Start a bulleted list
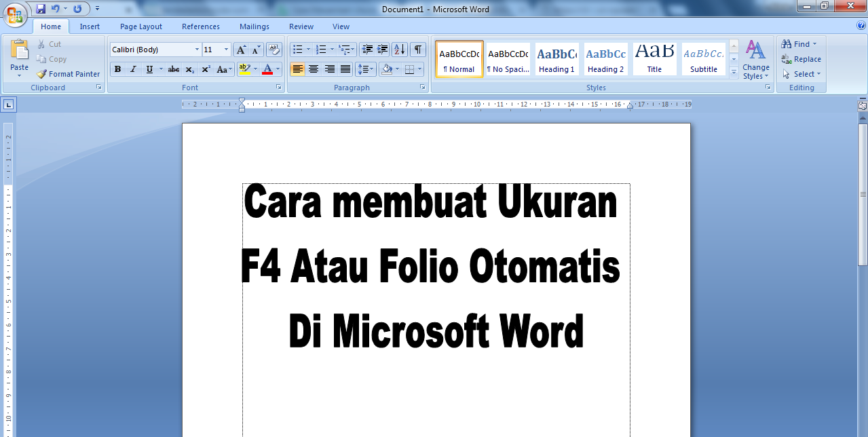868x437 pixels. pyautogui.click(x=297, y=50)
